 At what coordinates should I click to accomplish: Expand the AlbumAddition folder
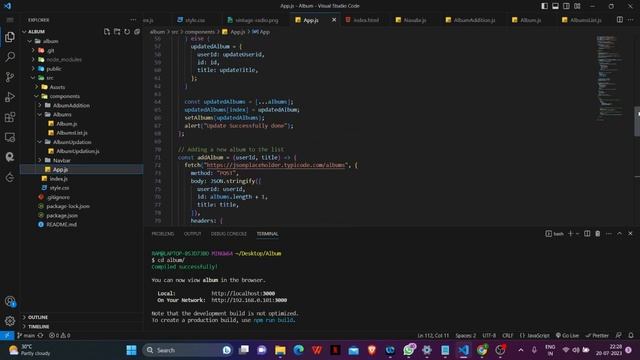[40, 105]
